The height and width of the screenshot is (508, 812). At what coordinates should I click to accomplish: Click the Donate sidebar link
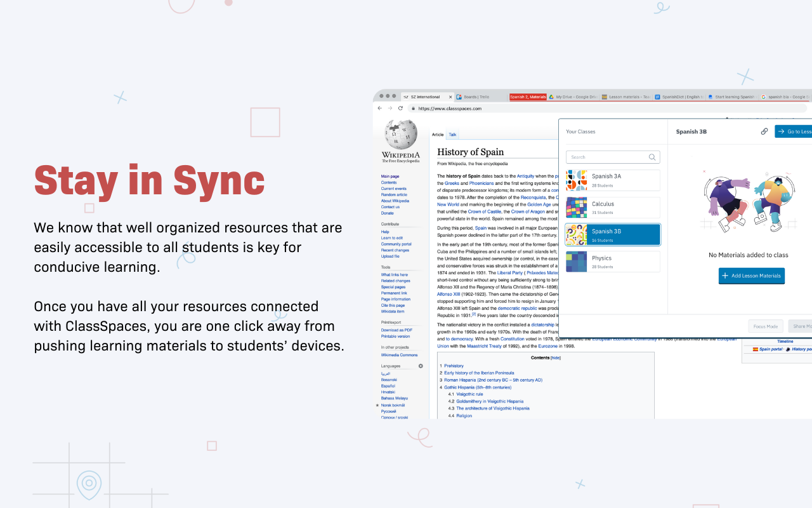388,213
